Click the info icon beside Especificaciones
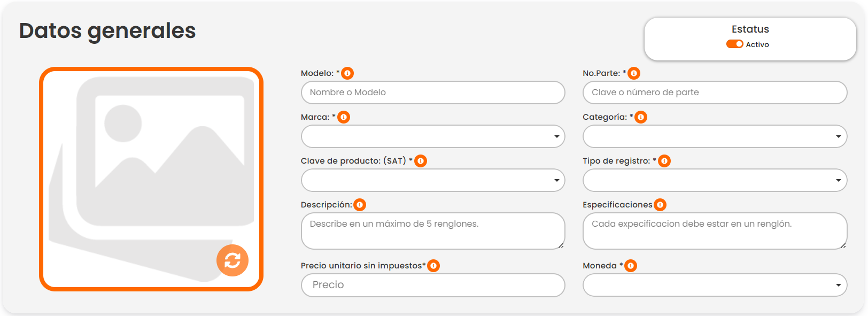 660,205
